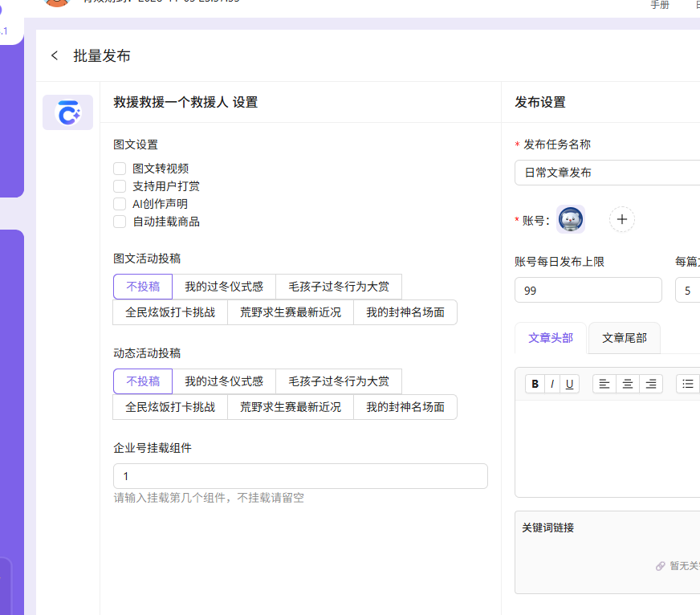Click the plus button to add an account
Screen dimensions: 700x615
[622, 218]
